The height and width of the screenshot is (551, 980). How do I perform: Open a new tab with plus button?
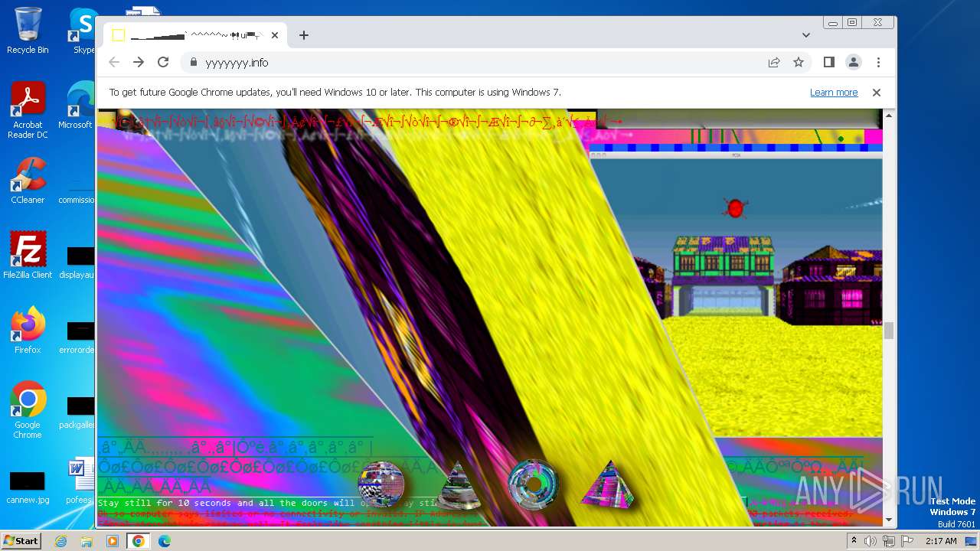304,35
